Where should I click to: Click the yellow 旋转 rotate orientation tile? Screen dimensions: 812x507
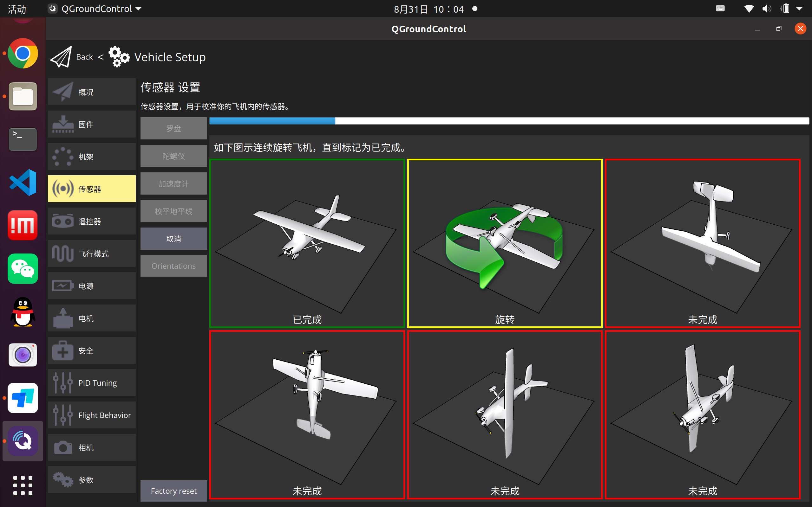tap(505, 243)
